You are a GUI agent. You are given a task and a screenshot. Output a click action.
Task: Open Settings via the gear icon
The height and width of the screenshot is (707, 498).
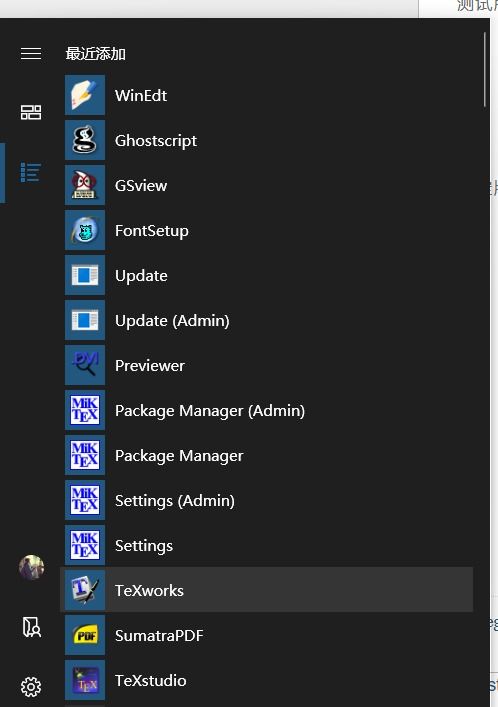point(31,687)
